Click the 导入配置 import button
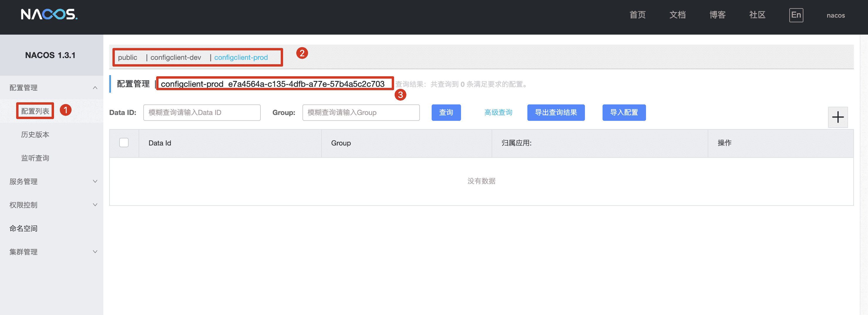868x315 pixels. click(624, 113)
